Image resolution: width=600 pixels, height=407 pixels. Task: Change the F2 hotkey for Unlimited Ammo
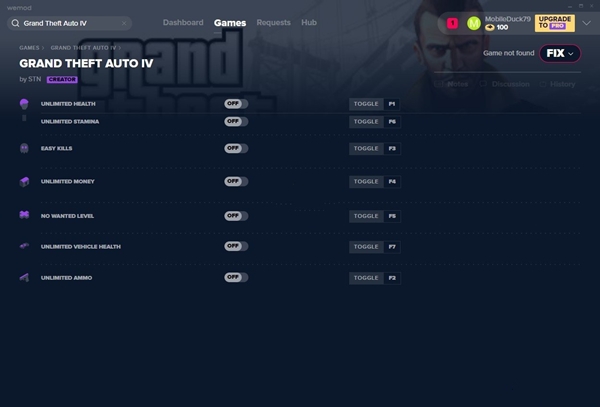click(392, 278)
